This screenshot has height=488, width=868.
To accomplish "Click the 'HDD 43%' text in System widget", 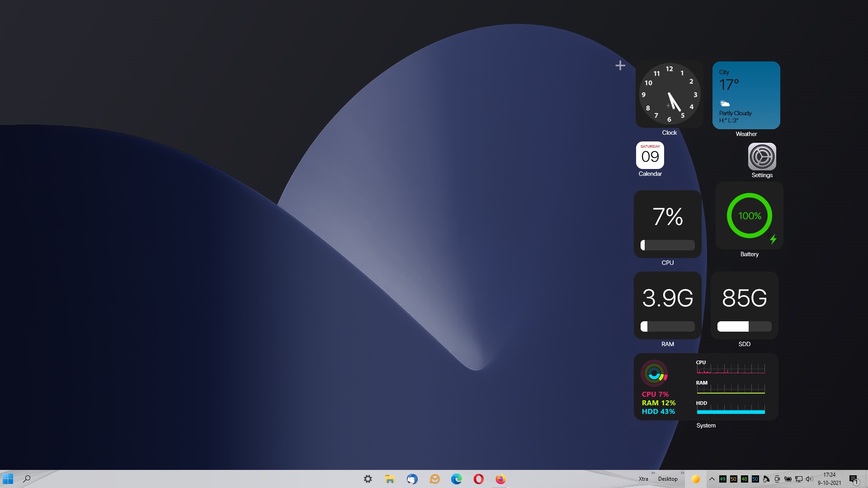I will (x=658, y=412).
